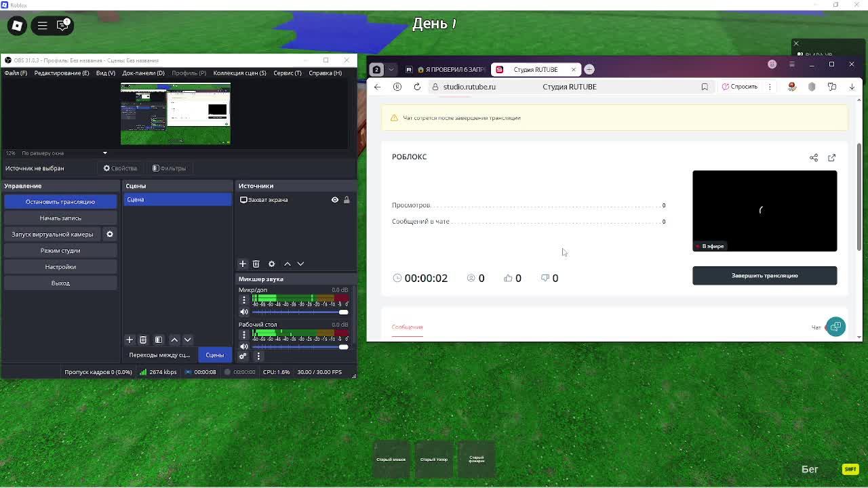This screenshot has height=488, width=868.
Task: Open OBS Настройки
Action: 60,267
